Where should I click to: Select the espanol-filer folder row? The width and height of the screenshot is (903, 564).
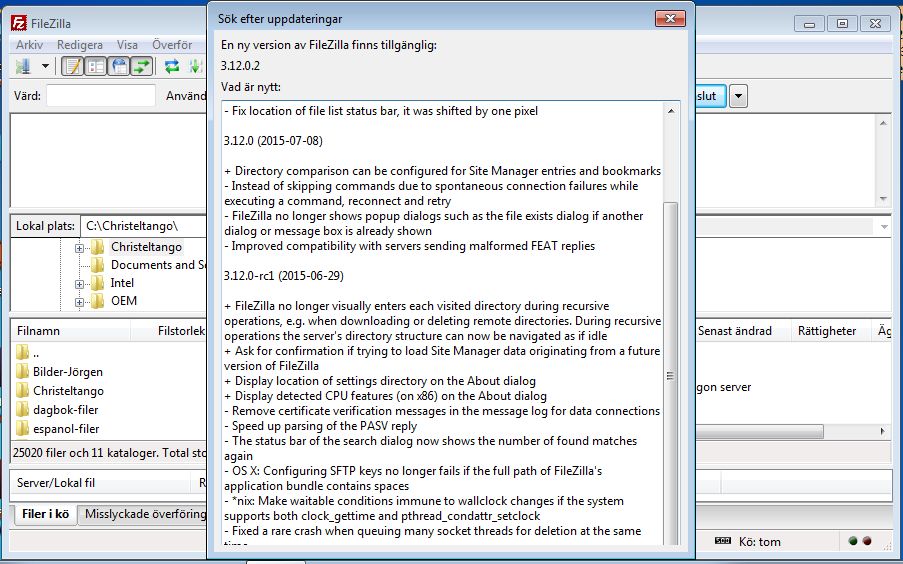(109, 429)
